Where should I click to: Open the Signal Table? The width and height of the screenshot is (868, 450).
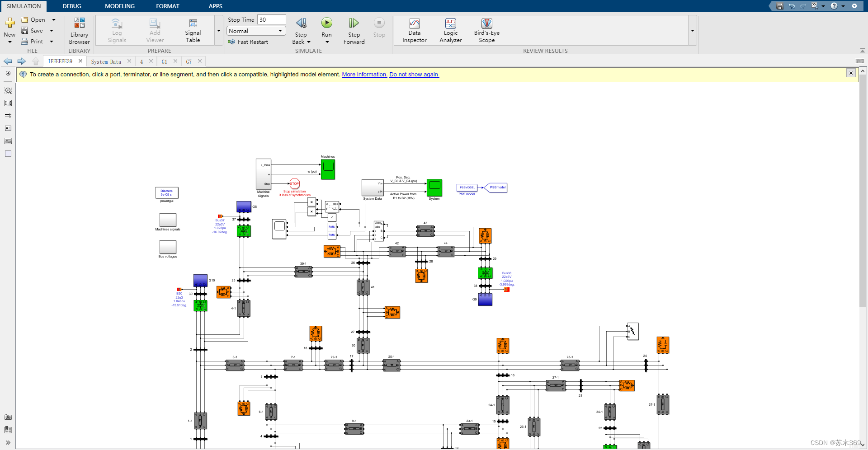tap(193, 30)
